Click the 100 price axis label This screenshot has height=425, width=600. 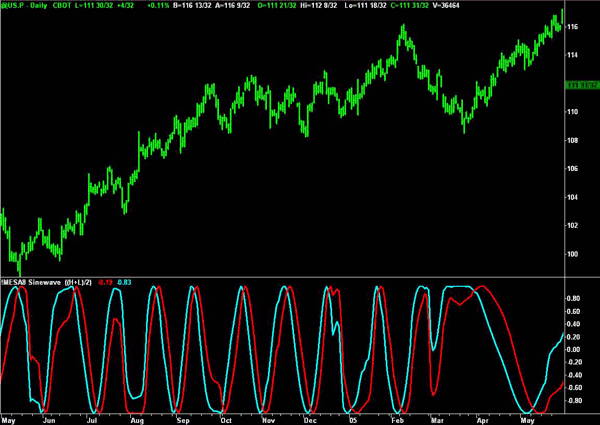pos(573,254)
